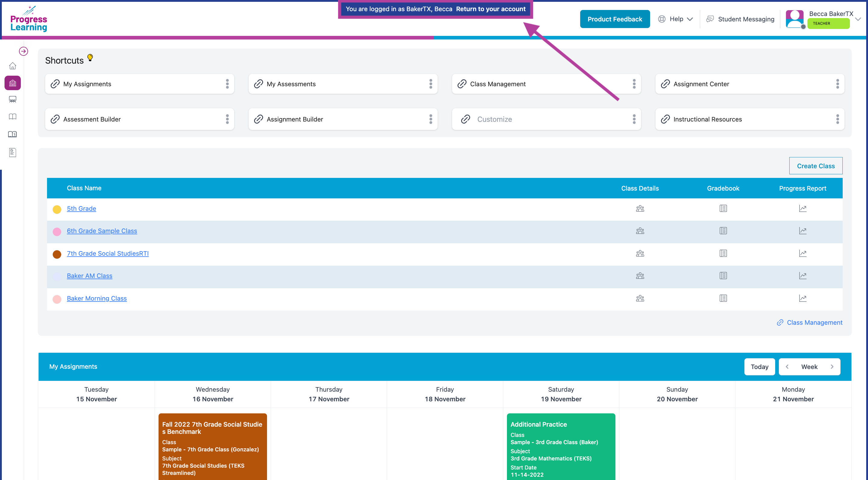Viewport: 868px width, 480px height.
Task: Open options menu for Customize shortcut
Action: tap(634, 119)
